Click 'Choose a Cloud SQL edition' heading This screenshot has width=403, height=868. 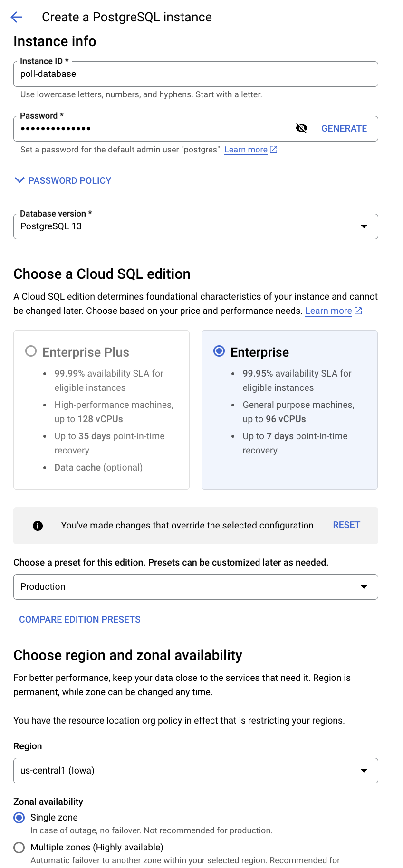pos(102,274)
